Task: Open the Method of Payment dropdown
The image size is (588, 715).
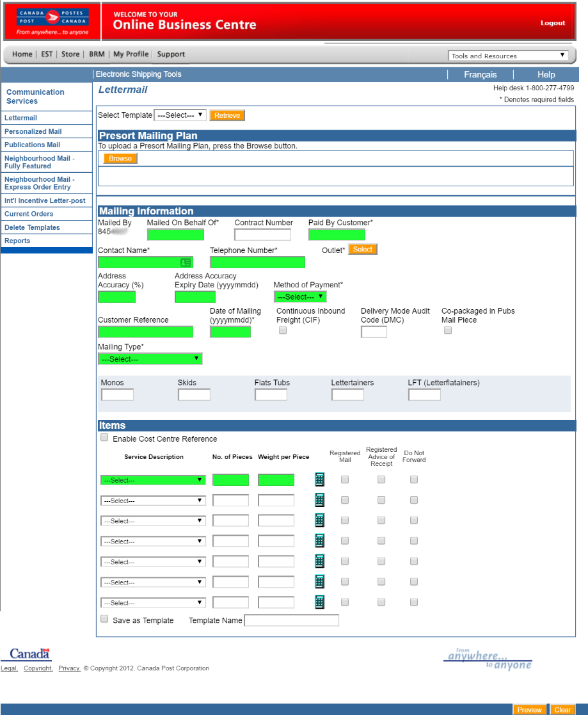Action: coord(300,297)
